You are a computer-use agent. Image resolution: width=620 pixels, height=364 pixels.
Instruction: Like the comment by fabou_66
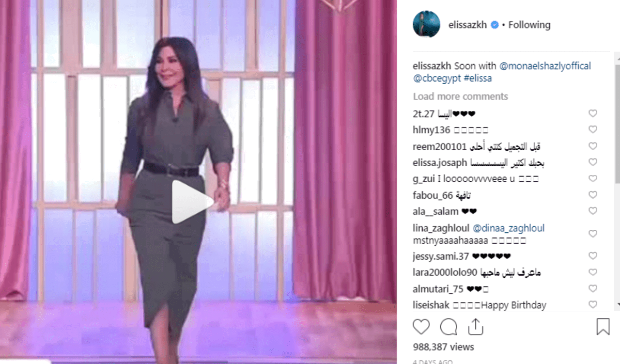pos(593,195)
